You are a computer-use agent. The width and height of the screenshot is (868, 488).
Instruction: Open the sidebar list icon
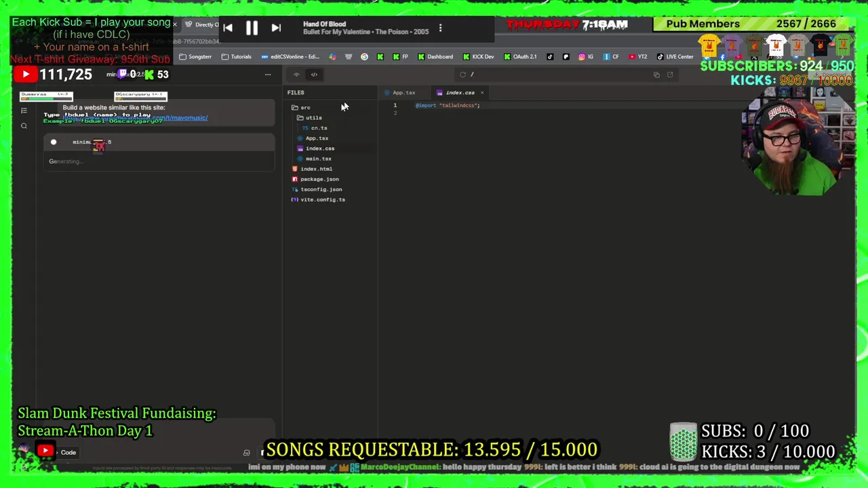(24, 110)
